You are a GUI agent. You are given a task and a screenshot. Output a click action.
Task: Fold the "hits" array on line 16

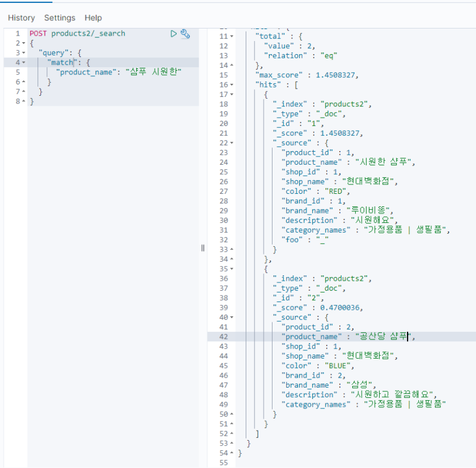tap(231, 85)
